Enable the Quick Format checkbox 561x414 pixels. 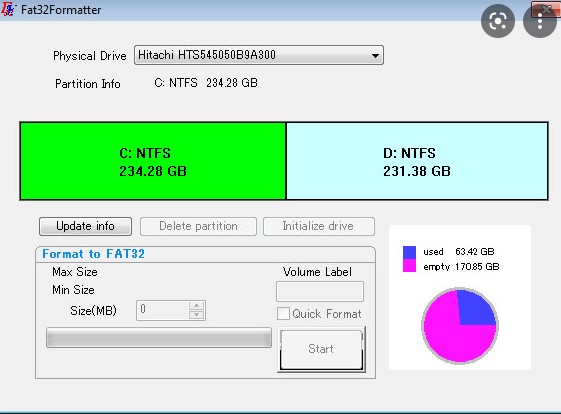[x=283, y=313]
